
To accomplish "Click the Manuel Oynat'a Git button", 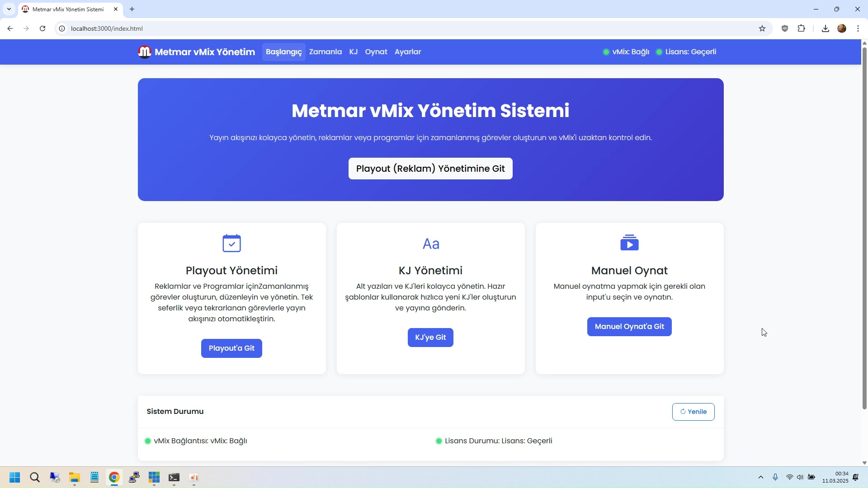I will (x=629, y=327).
